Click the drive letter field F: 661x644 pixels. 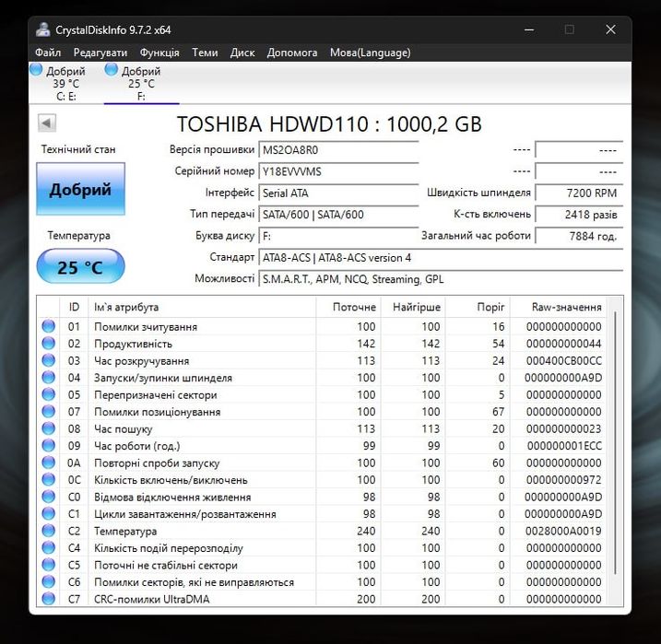[338, 236]
